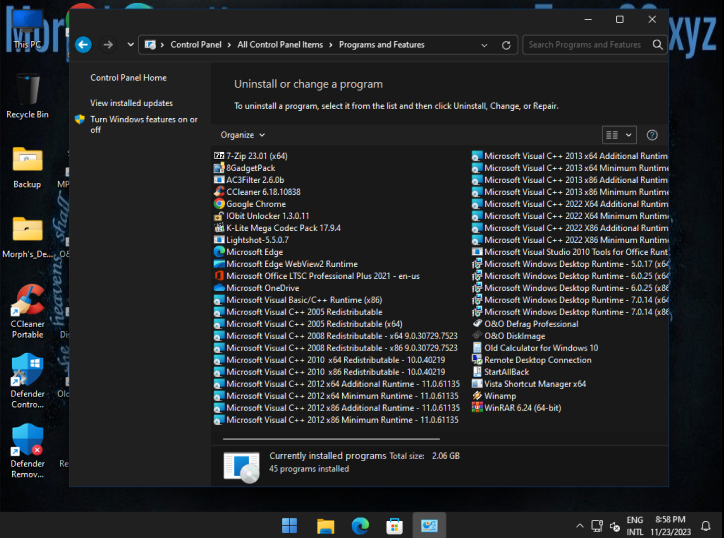The height and width of the screenshot is (538, 724).
Task: Select the O&O Defrag Professional icon
Action: tap(477, 324)
